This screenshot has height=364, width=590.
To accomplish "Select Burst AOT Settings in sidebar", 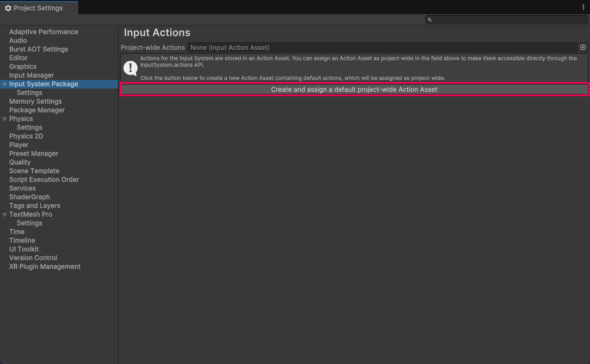I will tap(39, 49).
